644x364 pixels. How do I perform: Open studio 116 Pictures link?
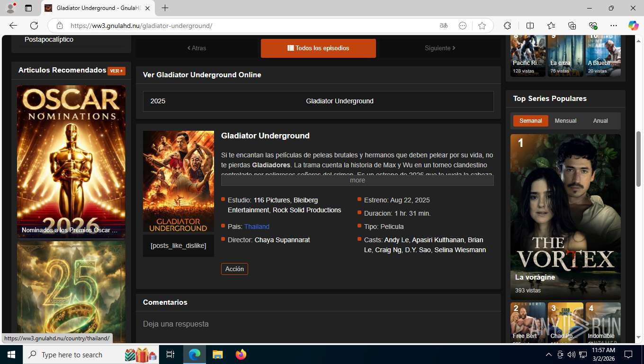pos(271,200)
